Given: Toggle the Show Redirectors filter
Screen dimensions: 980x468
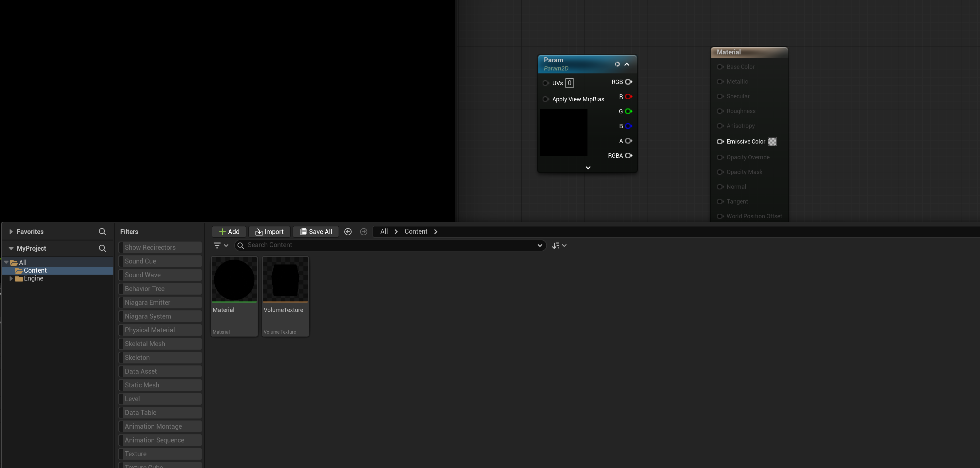Looking at the screenshot, I should [160, 247].
